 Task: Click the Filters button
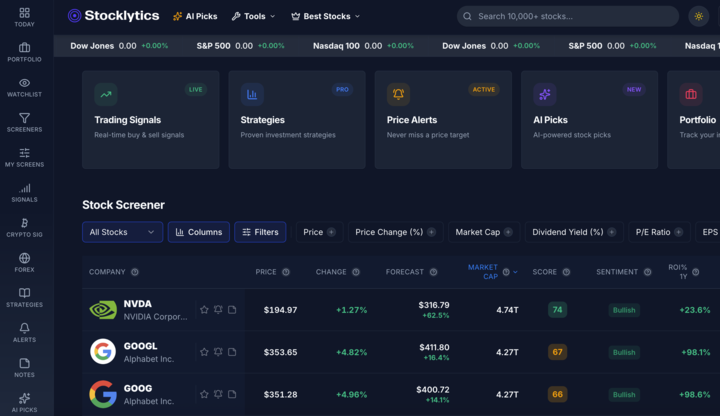pyautogui.click(x=260, y=232)
